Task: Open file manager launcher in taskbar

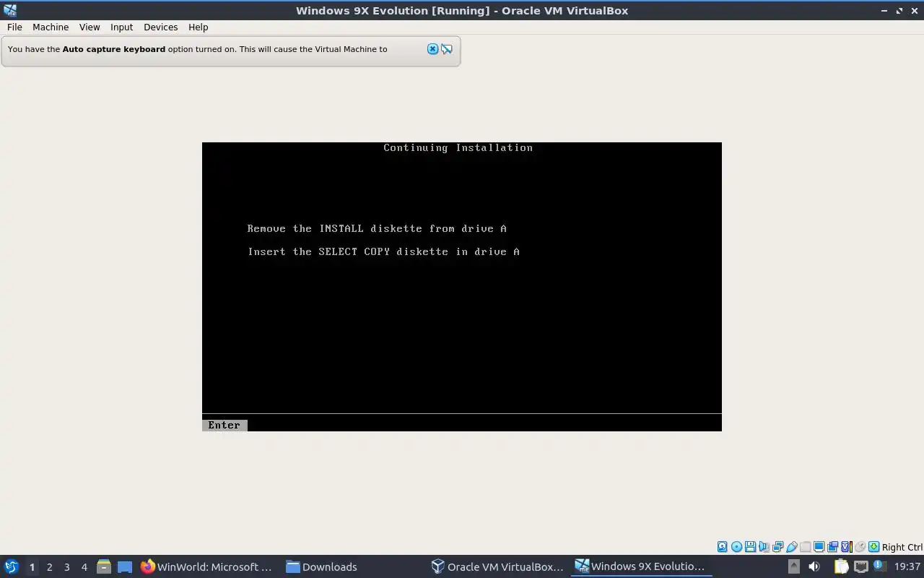Action: tap(103, 566)
